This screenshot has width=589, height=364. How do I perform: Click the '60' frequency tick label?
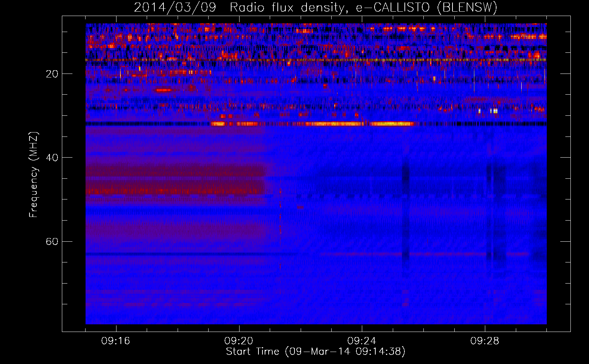(52, 241)
